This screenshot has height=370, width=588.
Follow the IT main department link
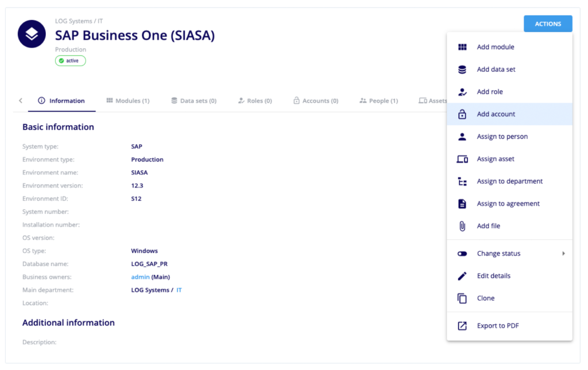click(x=179, y=290)
